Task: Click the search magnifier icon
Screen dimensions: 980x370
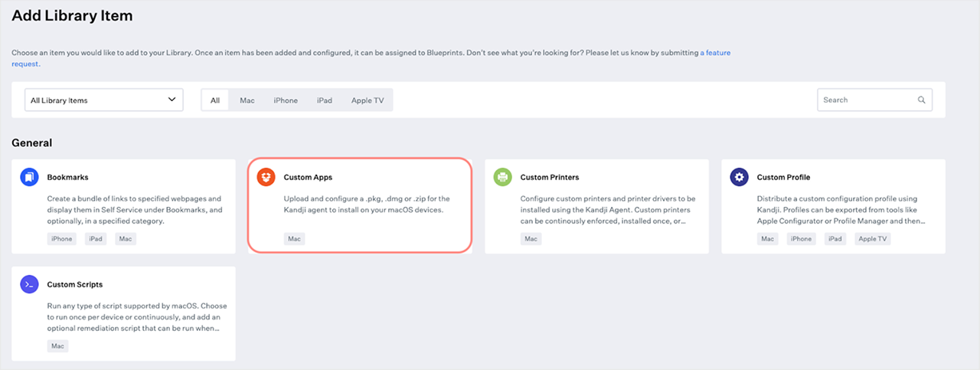Action: click(922, 100)
